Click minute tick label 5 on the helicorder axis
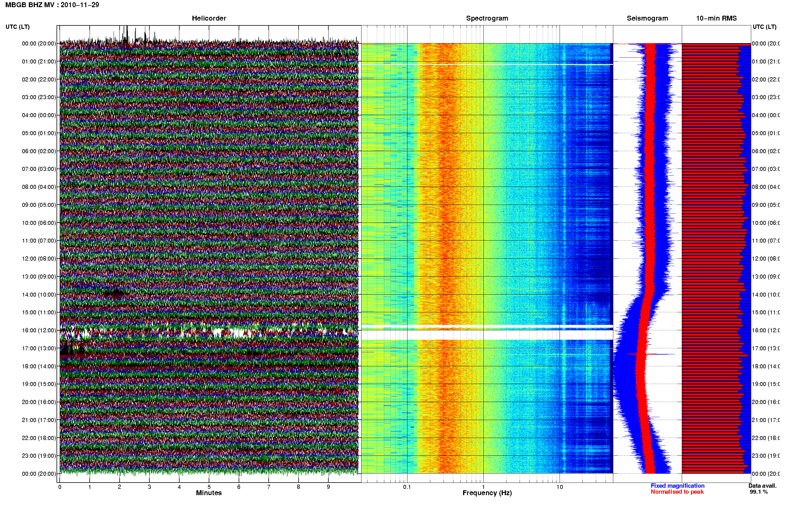This screenshot has width=812, height=508. [x=209, y=487]
